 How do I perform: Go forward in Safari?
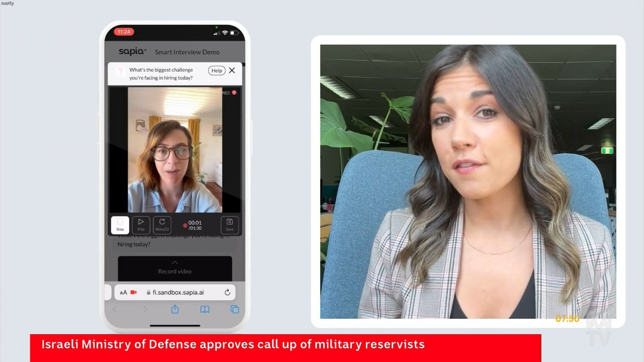click(145, 309)
